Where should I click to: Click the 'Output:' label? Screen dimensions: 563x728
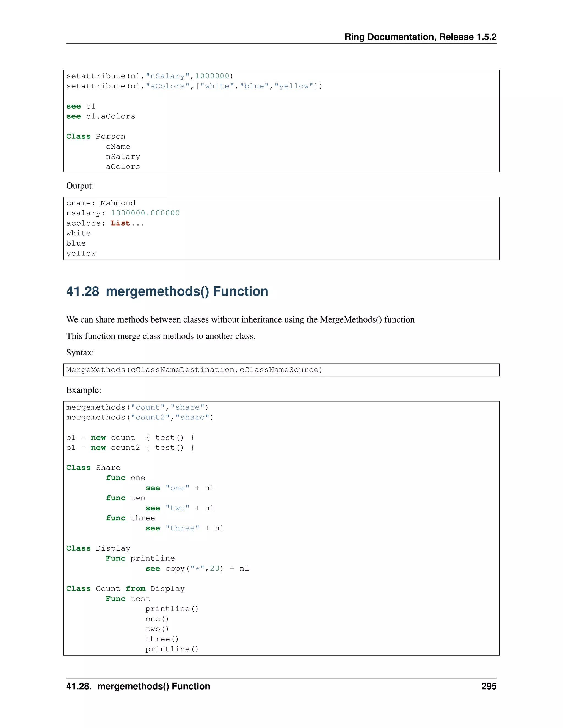click(x=80, y=186)
